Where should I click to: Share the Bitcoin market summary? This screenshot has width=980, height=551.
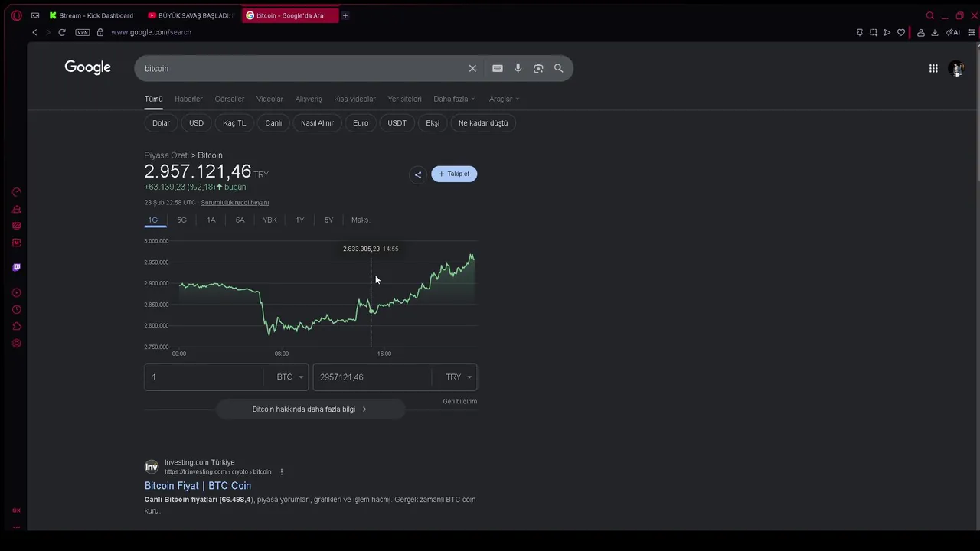click(x=418, y=174)
